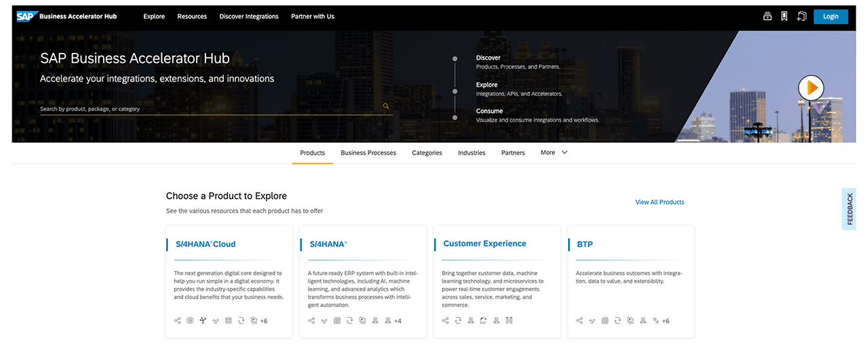Switch to the Industries tab

471,153
